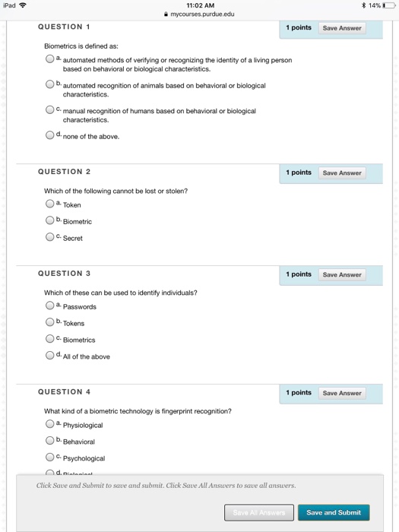The width and height of the screenshot is (399, 532).
Task: Click Save Answer for Question 1
Action: coord(342,28)
